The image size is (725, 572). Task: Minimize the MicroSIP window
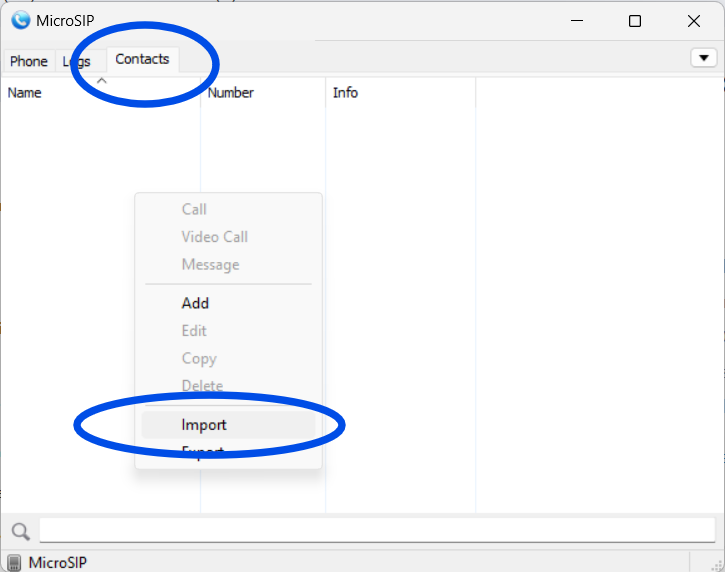[577, 21]
